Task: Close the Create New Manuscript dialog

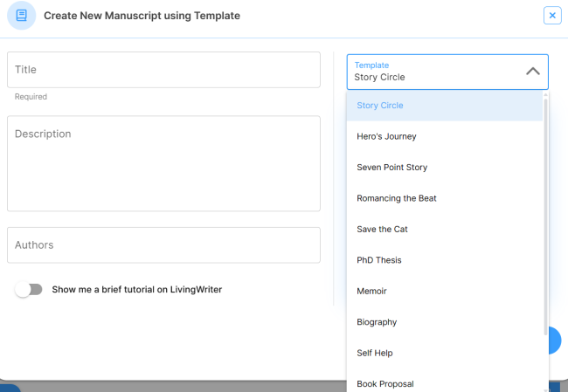Action: (552, 16)
